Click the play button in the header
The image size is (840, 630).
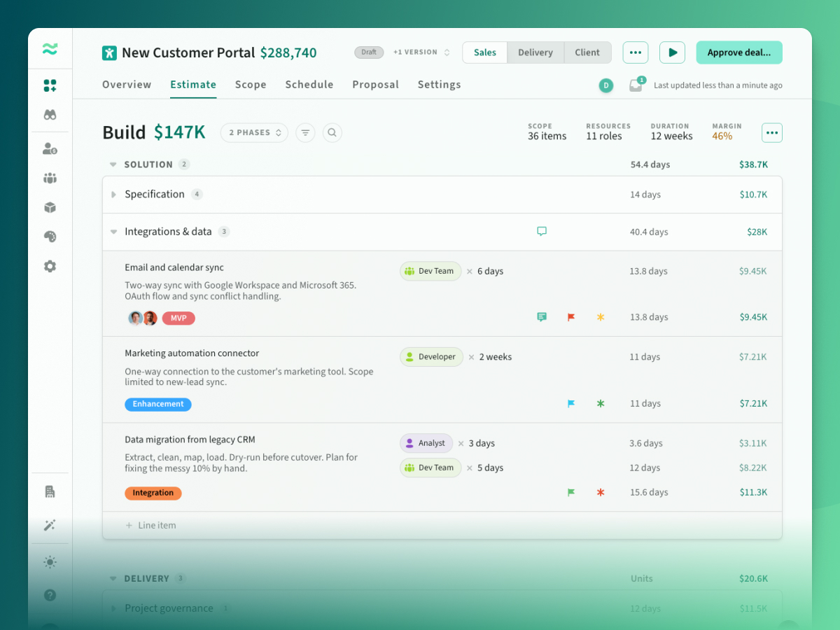click(x=672, y=52)
